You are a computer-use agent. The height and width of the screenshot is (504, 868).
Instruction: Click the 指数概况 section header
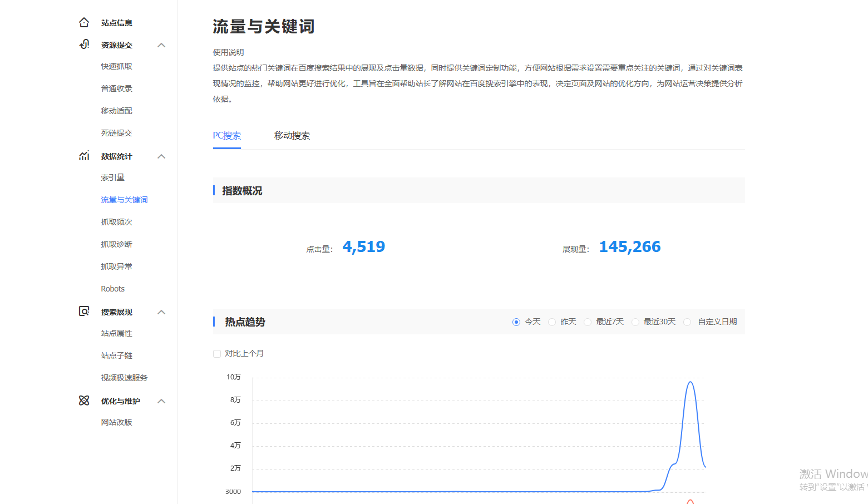tap(242, 191)
